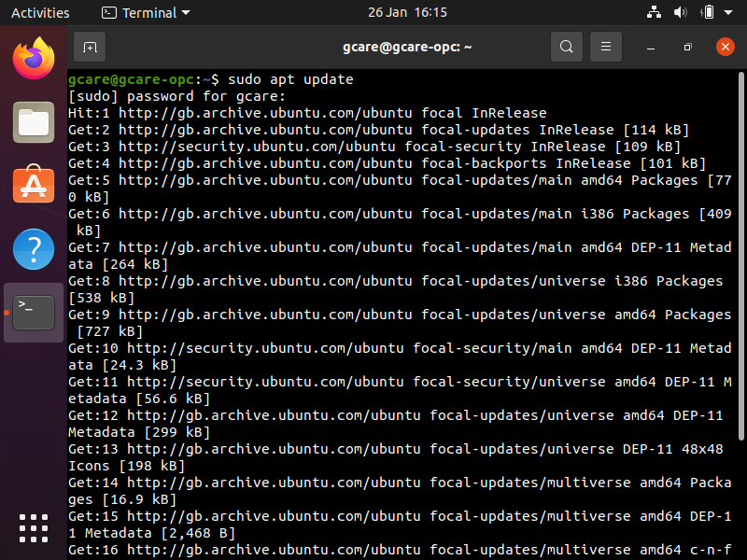This screenshot has width=747, height=560.
Task: Open the Terminal hamburger menu
Action: click(605, 47)
